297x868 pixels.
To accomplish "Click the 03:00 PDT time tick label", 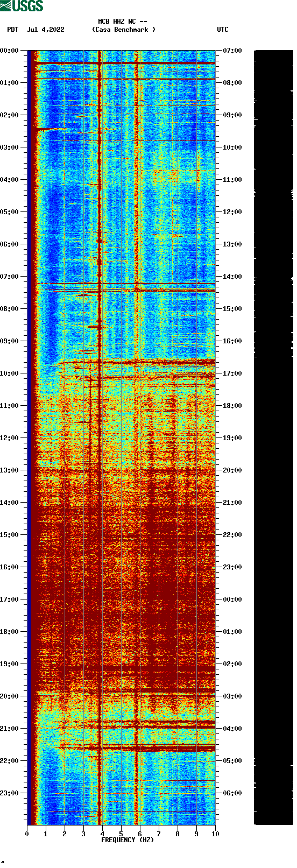I will (9, 147).
